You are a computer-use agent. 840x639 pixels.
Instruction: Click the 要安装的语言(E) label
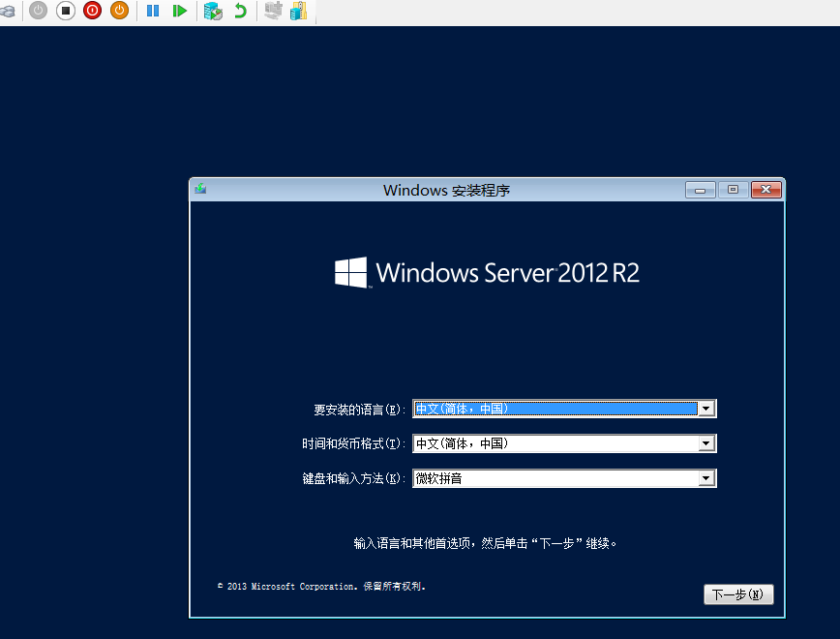359,410
